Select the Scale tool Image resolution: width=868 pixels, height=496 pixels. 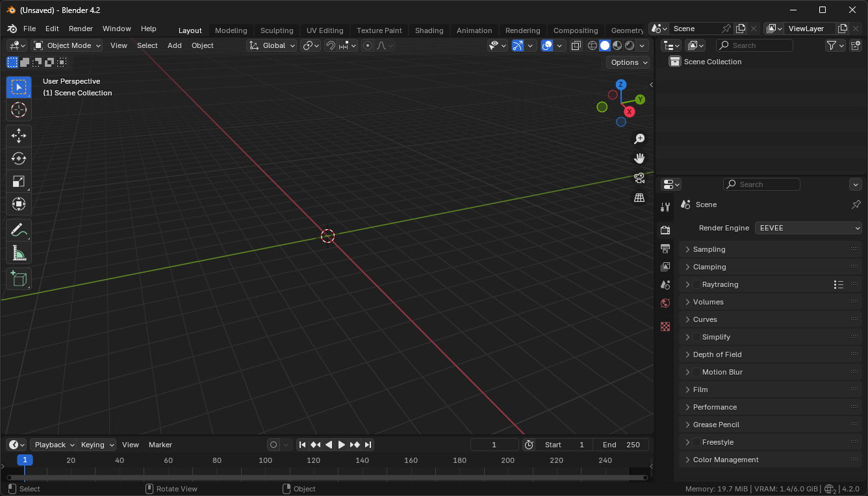(x=19, y=181)
